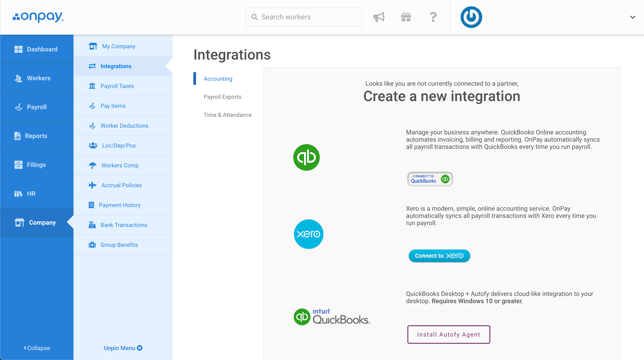Open Filings section in sidebar
The image size is (644, 360).
(x=37, y=165)
